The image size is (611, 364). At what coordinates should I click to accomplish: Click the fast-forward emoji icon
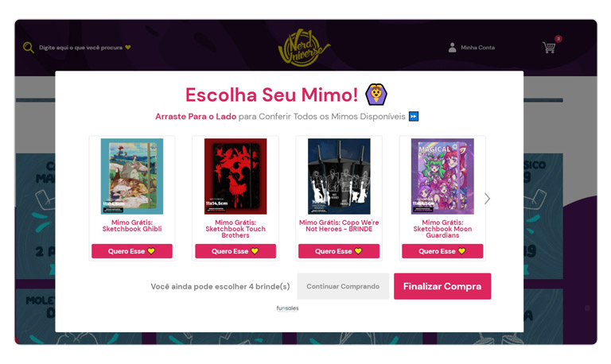coord(414,116)
